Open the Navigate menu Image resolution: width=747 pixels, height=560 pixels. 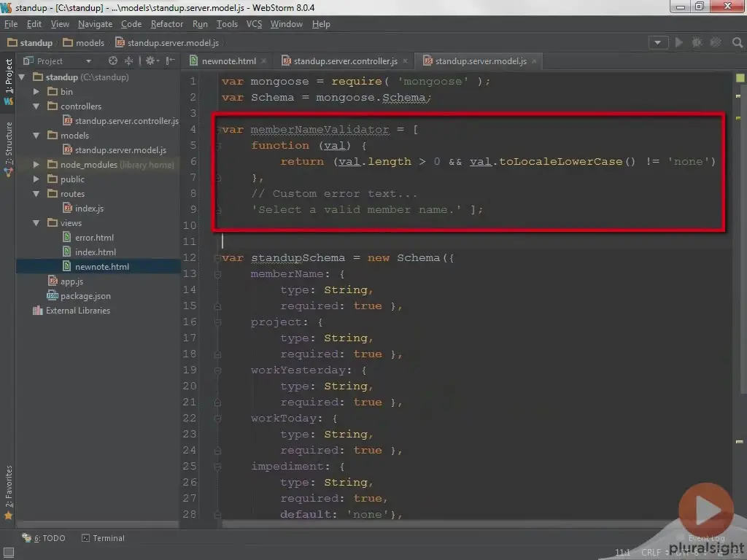pos(96,24)
